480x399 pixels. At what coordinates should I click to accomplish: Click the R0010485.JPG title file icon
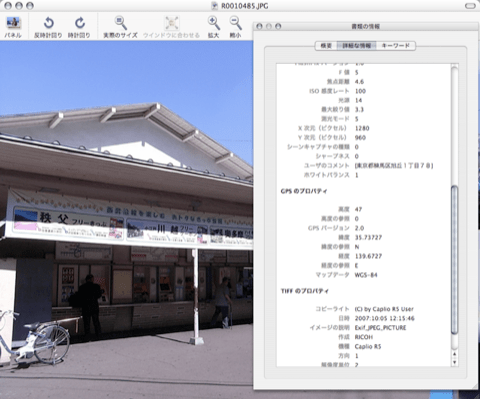coord(215,6)
